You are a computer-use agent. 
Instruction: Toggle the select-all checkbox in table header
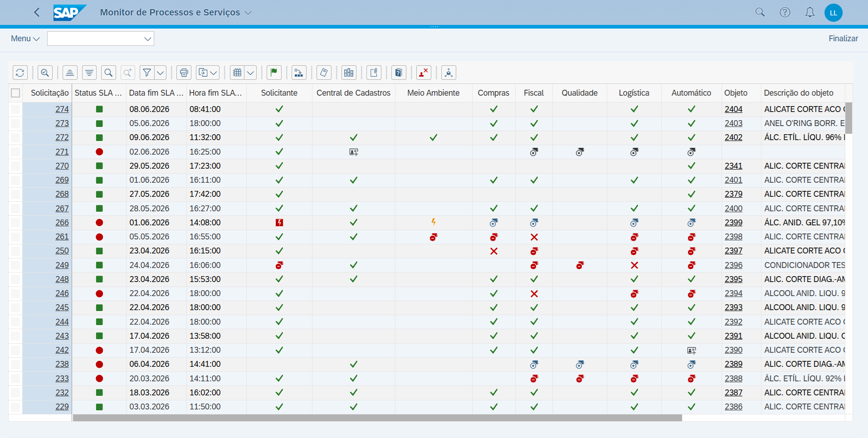click(15, 93)
